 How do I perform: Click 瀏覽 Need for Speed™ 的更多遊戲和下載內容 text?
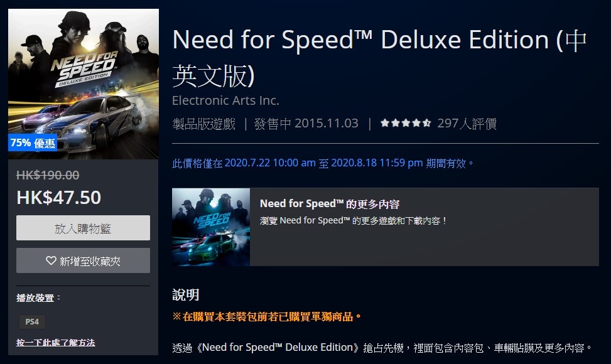point(353,221)
